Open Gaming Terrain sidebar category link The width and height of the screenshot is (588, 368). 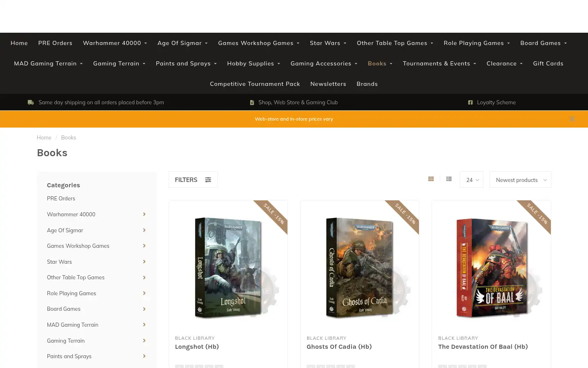pyautogui.click(x=66, y=341)
